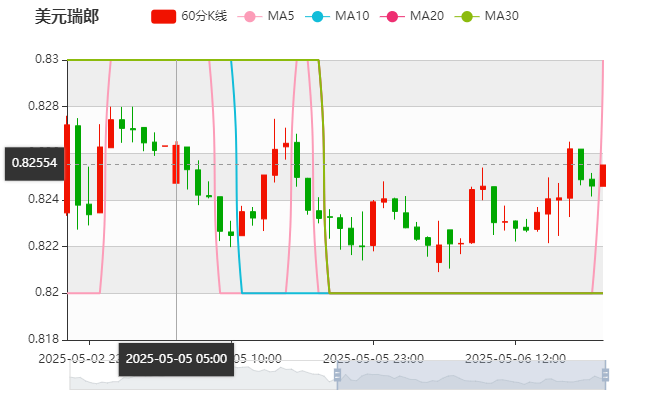This screenshot has width=670, height=400.
Task: Click the cyan MA10 legend marker
Action: click(317, 17)
